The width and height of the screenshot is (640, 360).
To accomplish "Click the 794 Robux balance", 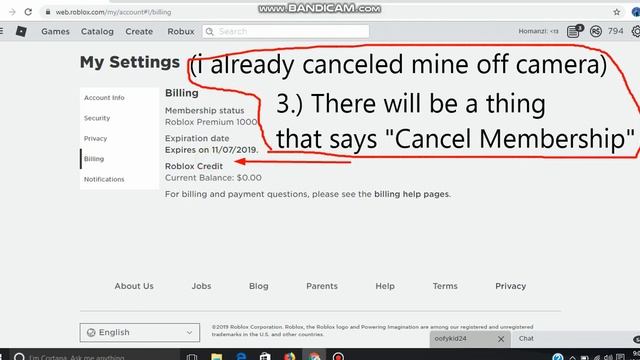I will tap(616, 31).
